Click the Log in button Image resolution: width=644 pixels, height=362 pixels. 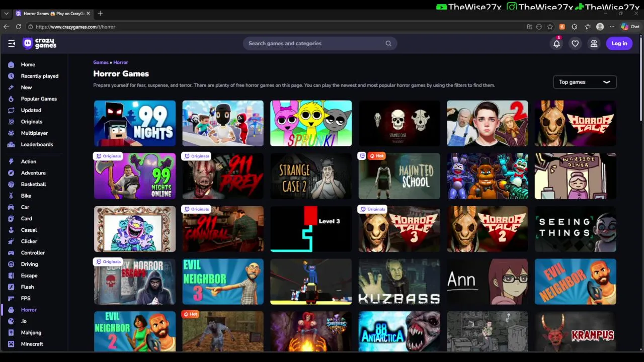click(619, 44)
